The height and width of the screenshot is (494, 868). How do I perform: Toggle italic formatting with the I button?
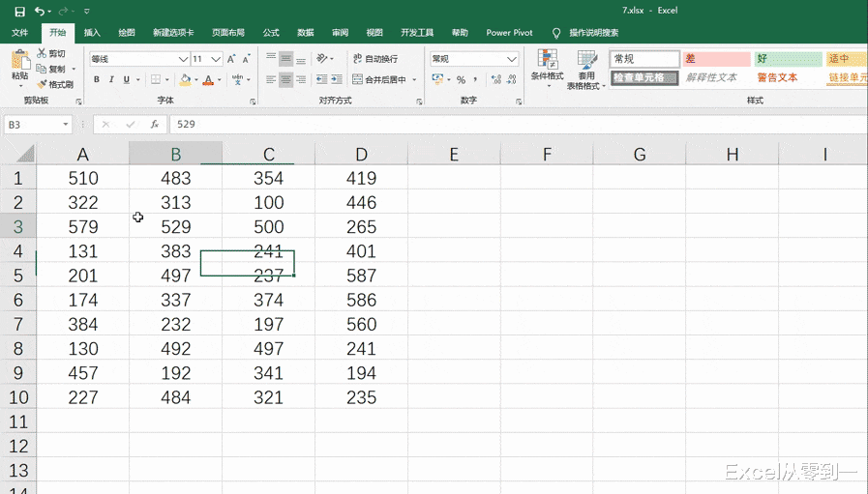point(111,80)
